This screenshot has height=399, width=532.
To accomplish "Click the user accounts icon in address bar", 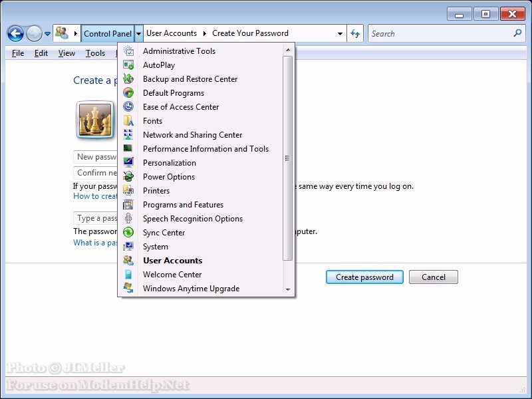I will 62,33.
